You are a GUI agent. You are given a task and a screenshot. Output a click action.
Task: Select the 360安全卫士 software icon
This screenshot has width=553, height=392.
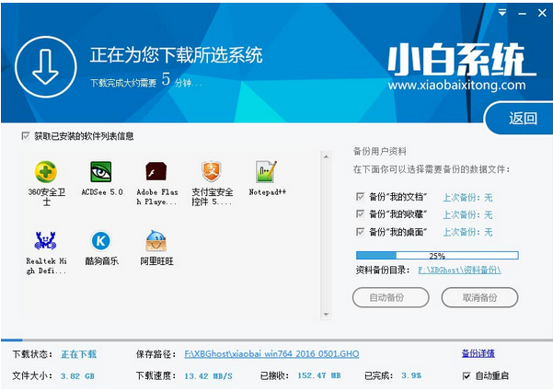(x=45, y=172)
